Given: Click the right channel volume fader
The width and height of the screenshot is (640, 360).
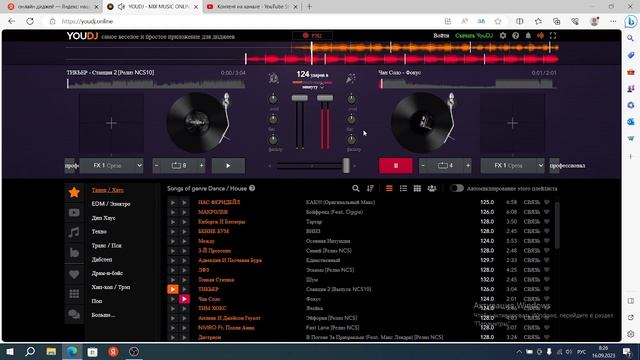Looking at the screenshot, I should (x=325, y=98).
